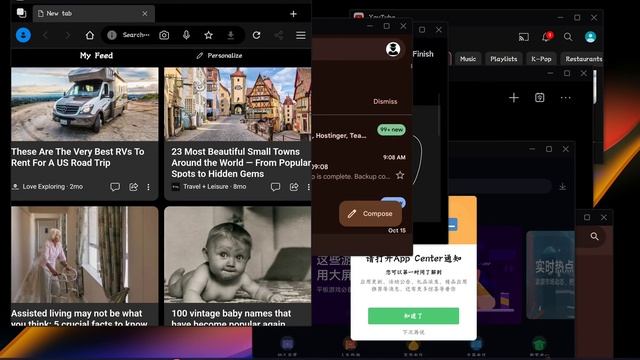Bookmark page with star icon
Viewport: 640px width, 360px height.
coord(209,35)
